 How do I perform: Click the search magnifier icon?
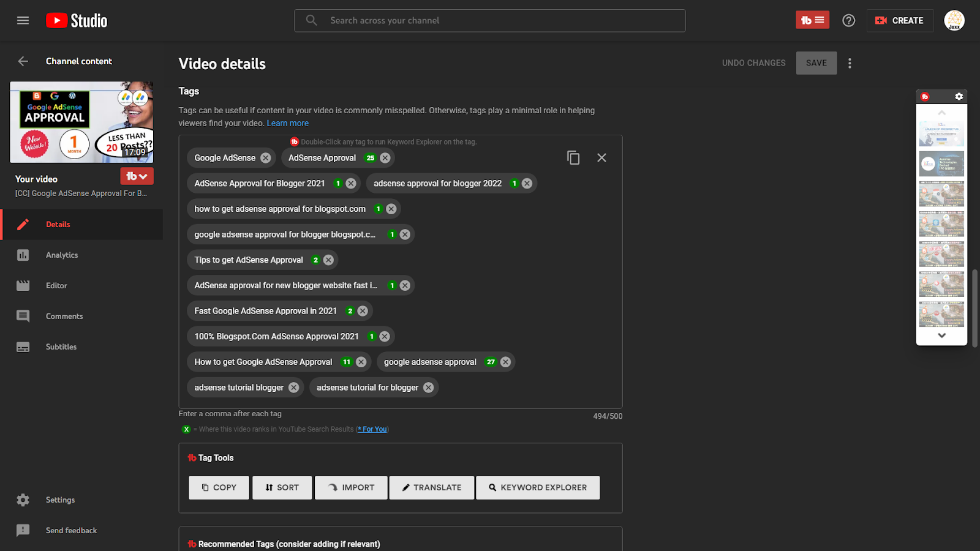tap(311, 20)
